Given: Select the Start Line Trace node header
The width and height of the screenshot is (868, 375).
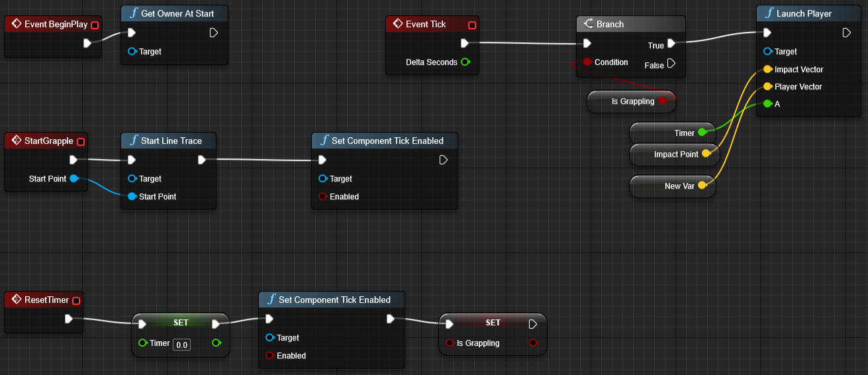Looking at the screenshot, I should (x=168, y=141).
